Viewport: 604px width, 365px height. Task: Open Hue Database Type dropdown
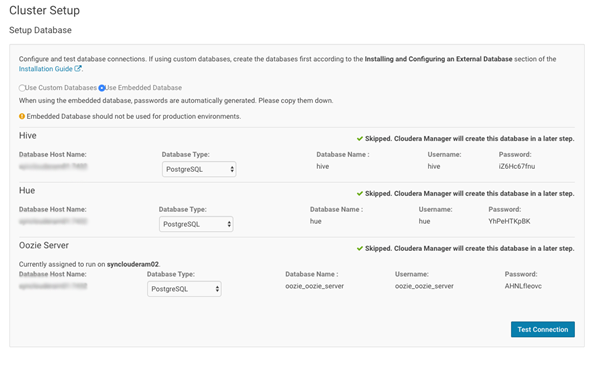tap(196, 224)
